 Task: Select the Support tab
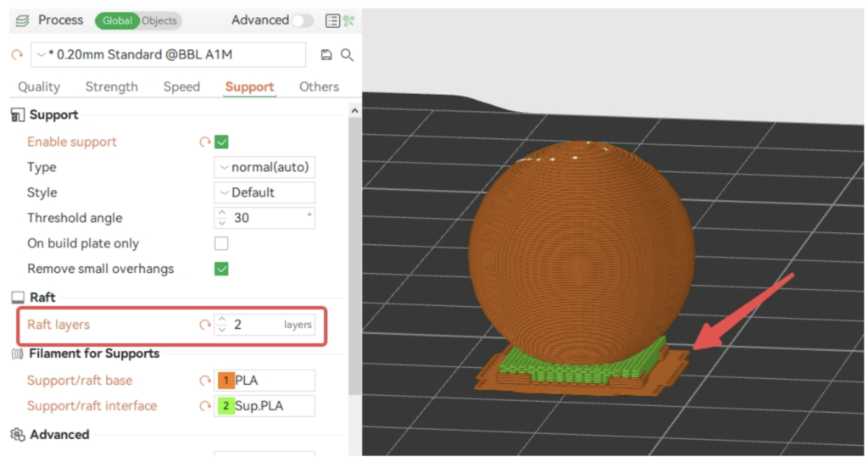(250, 86)
